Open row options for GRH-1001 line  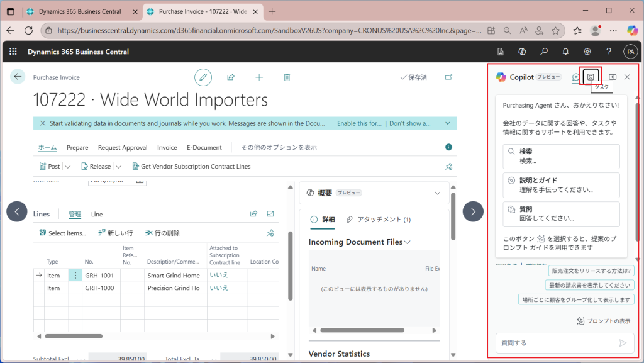[x=75, y=275]
